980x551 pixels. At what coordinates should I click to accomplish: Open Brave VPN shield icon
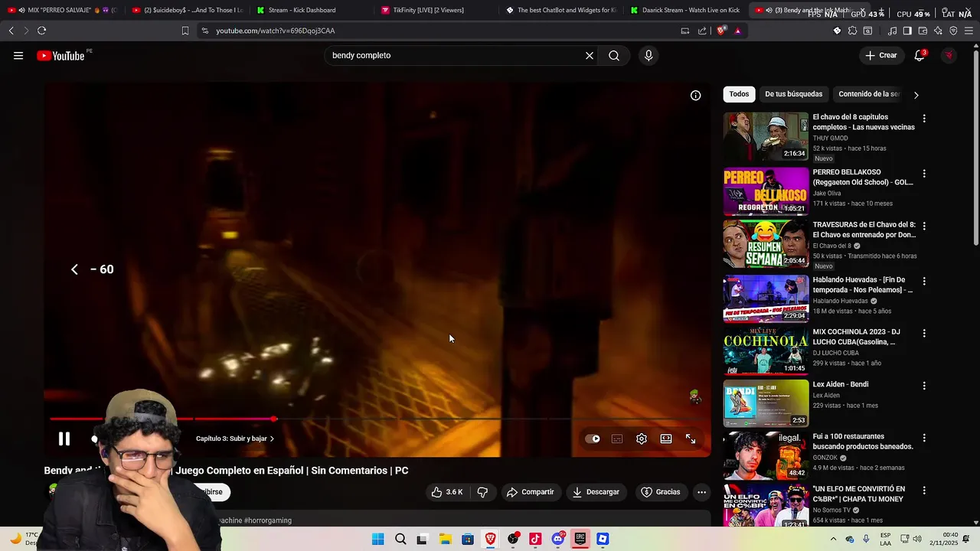[x=953, y=31]
